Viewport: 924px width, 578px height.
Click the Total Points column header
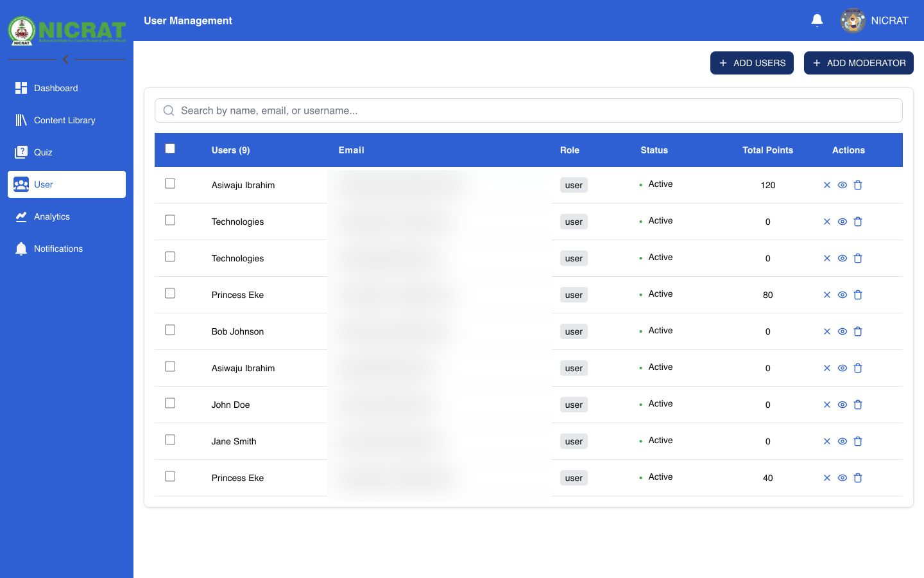point(768,150)
